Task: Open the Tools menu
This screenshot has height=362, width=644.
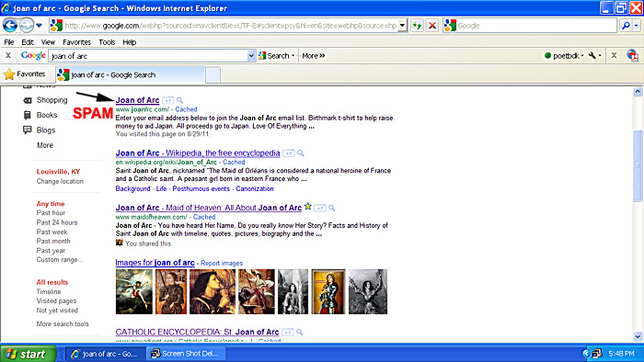Action: click(107, 42)
